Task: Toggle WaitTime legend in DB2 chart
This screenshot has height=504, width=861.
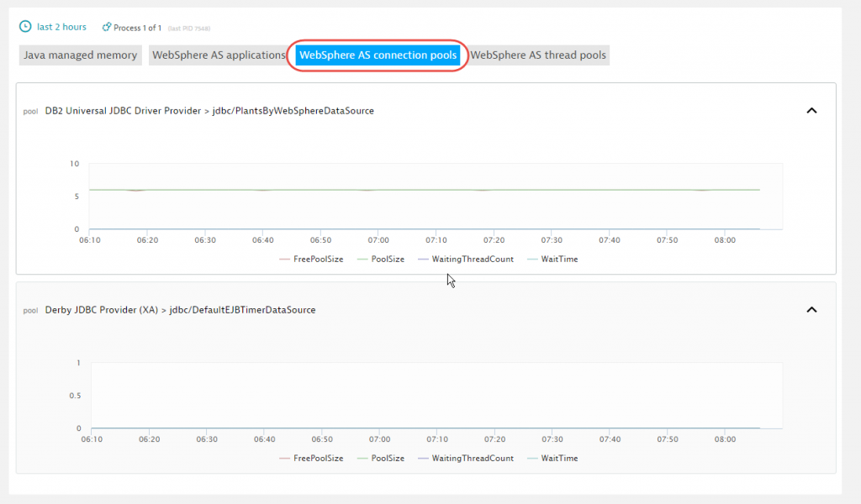Action: (x=552, y=259)
